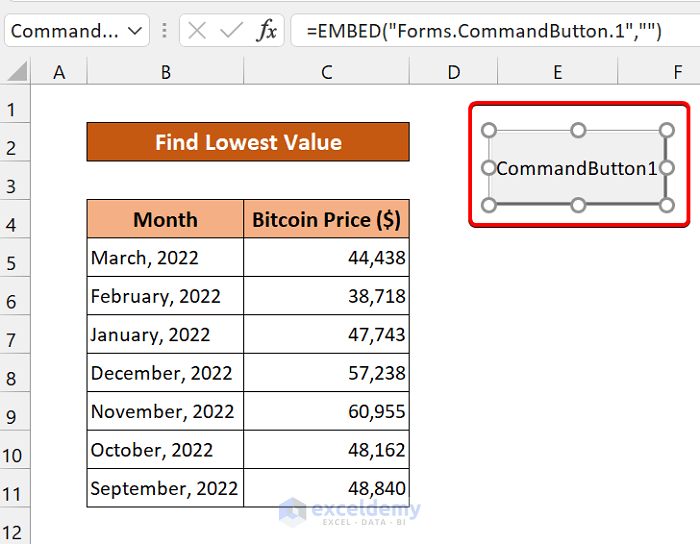700x544 pixels.
Task: Cancel formula entry with X icon
Action: pyautogui.click(x=196, y=31)
